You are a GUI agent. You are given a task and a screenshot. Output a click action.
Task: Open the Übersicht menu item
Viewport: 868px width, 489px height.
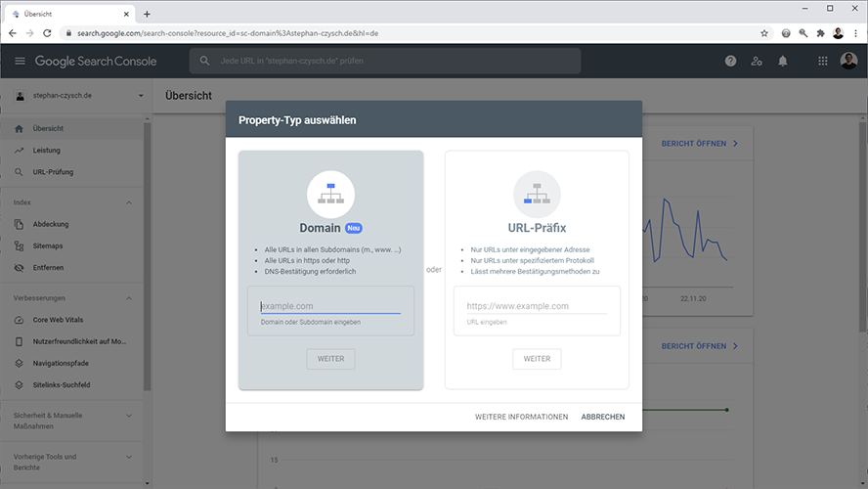coord(71,128)
